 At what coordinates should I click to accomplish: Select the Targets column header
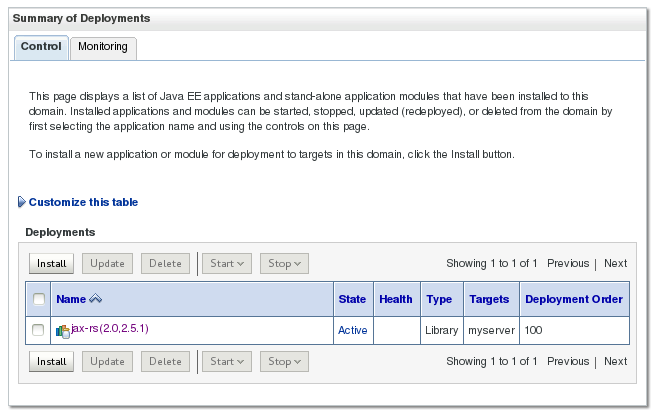pos(489,299)
